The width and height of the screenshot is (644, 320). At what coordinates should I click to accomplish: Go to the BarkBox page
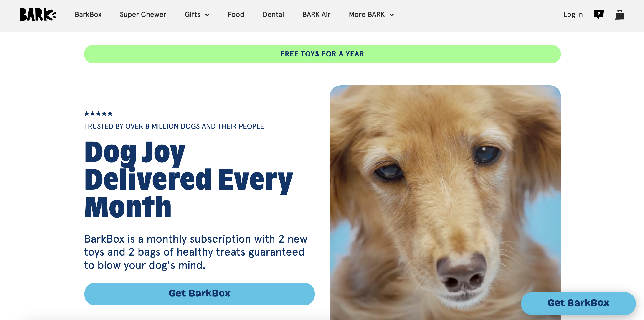point(88,15)
